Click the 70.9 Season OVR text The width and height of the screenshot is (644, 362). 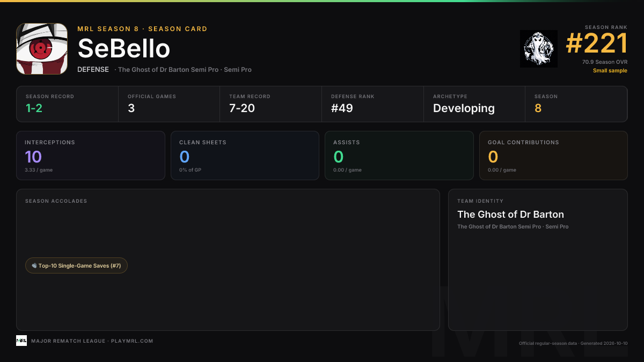coord(605,62)
